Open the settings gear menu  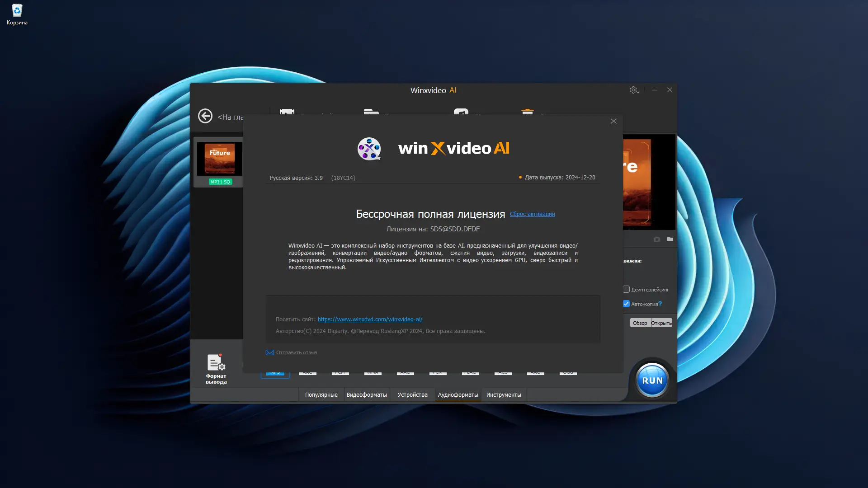point(633,90)
